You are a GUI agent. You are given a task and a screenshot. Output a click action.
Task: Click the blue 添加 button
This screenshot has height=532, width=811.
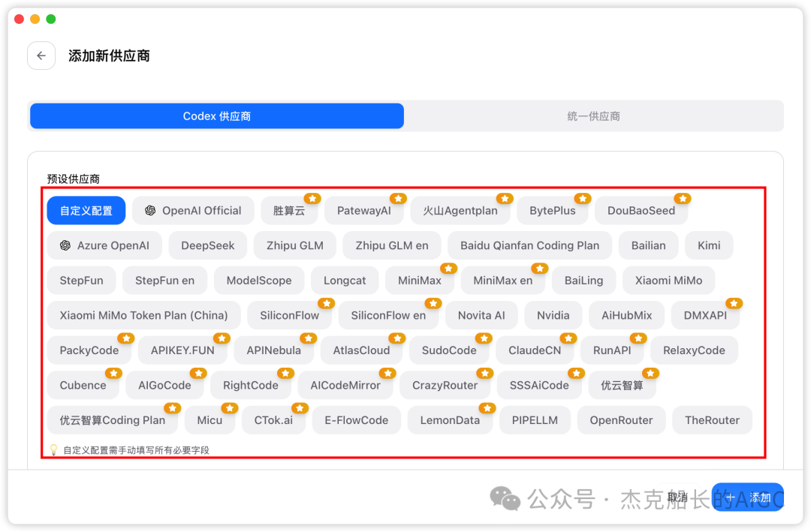pyautogui.click(x=748, y=497)
